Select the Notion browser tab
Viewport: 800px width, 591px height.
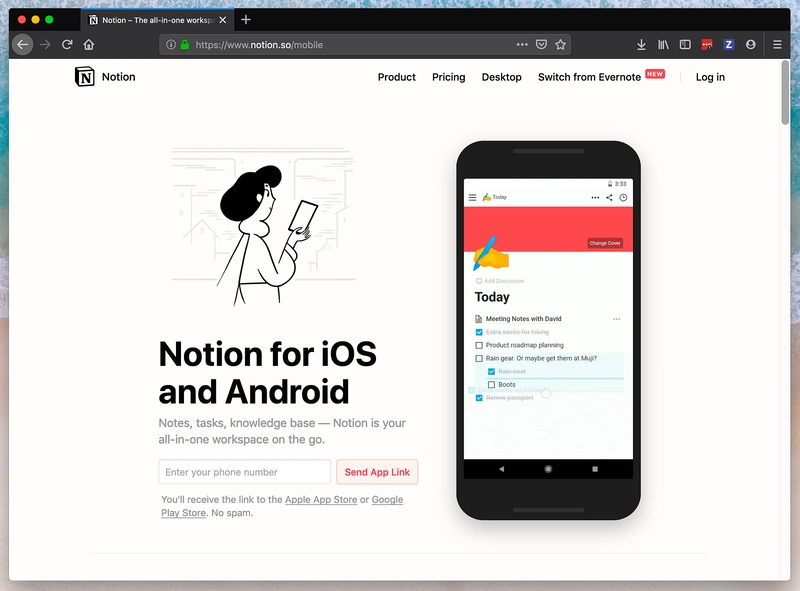158,20
